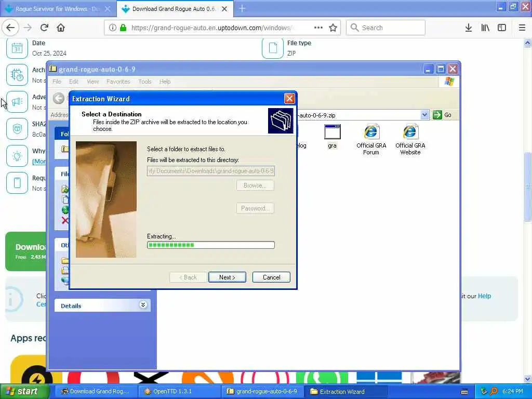Click the scroll down arrow on webpage
The height and width of the screenshot is (399, 532).
528,379
